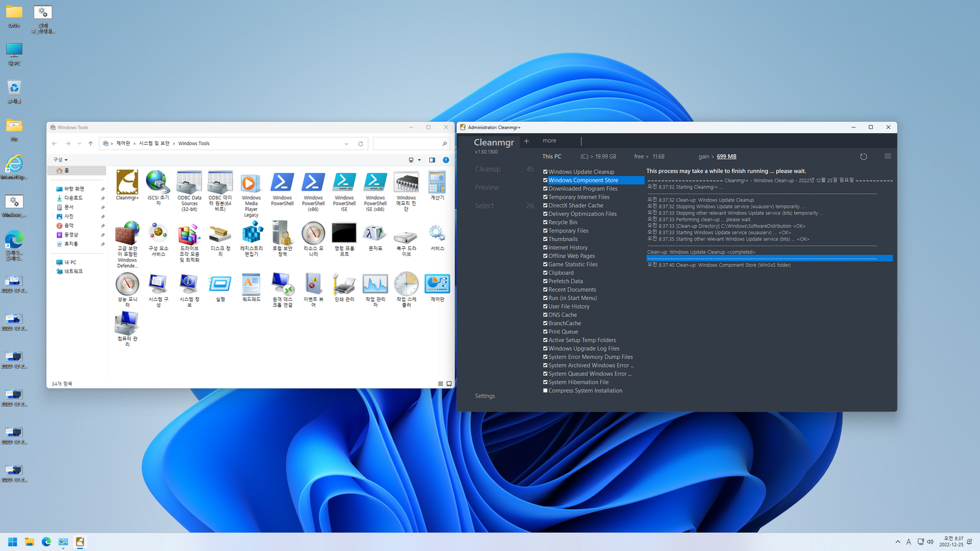The height and width of the screenshot is (551, 980).
Task: Toggle Recycle Bin checkbox
Action: [x=545, y=223]
